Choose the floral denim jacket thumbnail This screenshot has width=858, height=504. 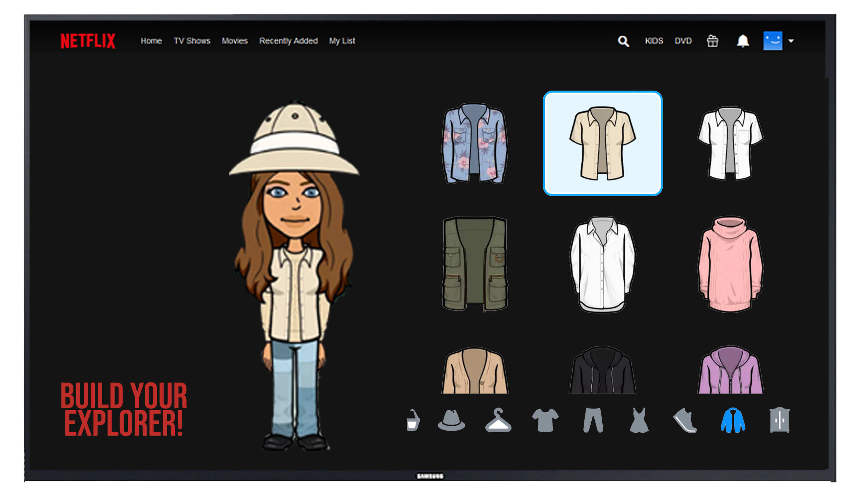tap(474, 143)
